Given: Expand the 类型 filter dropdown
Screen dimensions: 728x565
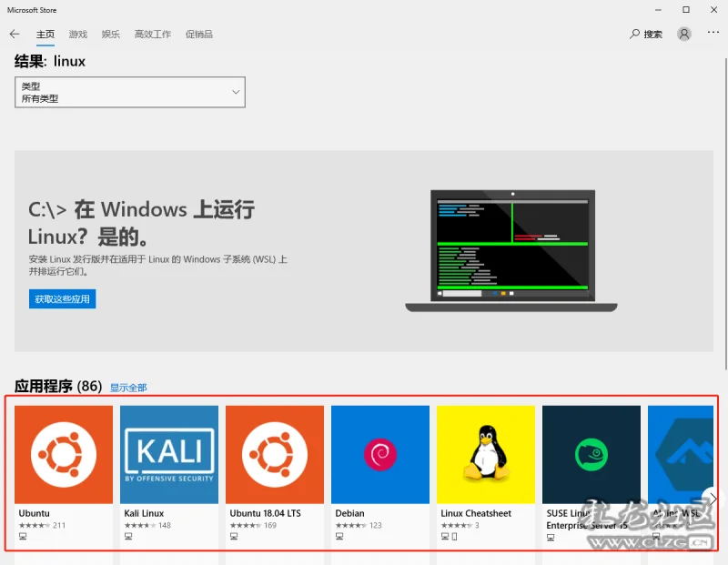Looking at the screenshot, I should click(x=130, y=92).
